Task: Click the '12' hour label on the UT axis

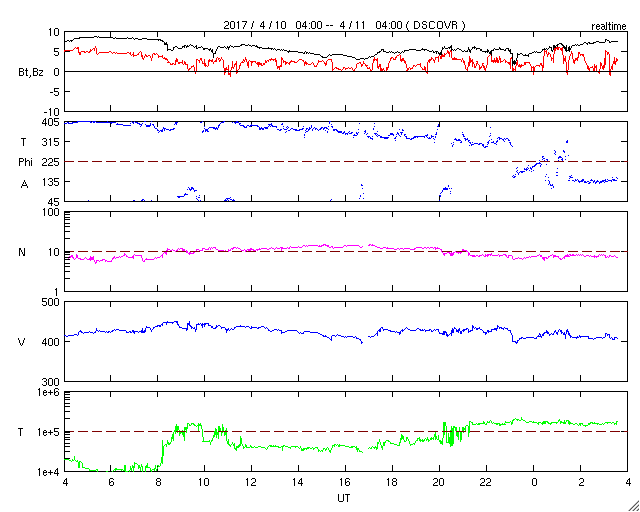Action: (251, 482)
